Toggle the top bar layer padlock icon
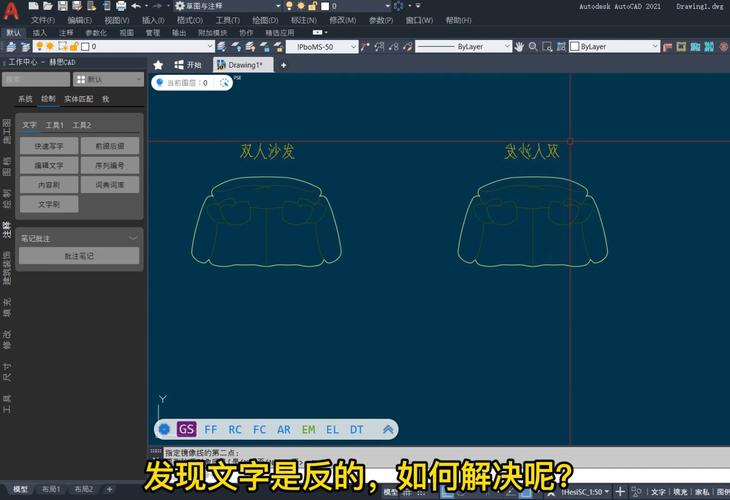The image size is (730, 500). coord(312,6)
